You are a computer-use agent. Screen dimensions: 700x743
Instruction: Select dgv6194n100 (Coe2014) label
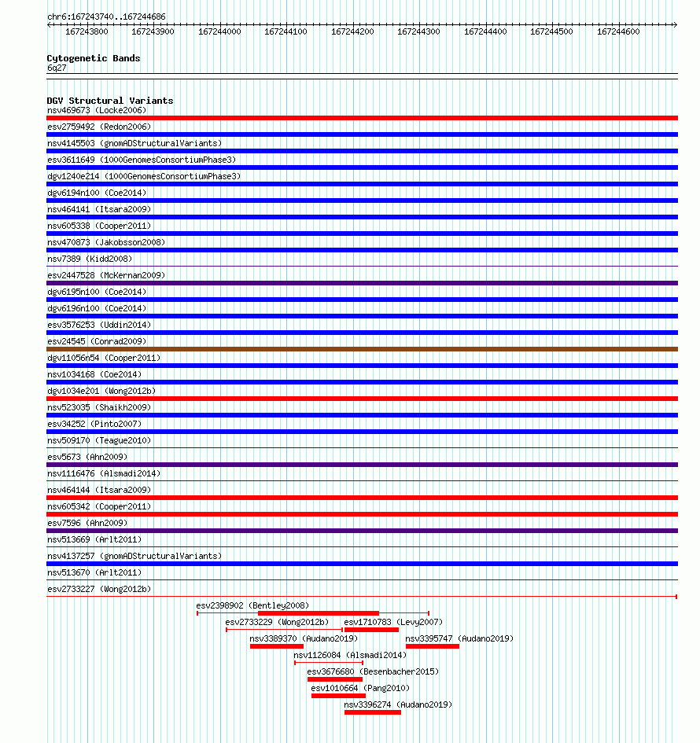click(97, 193)
